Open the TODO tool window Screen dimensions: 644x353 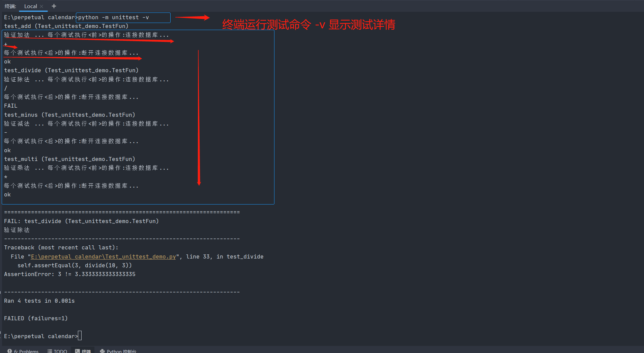(57, 351)
